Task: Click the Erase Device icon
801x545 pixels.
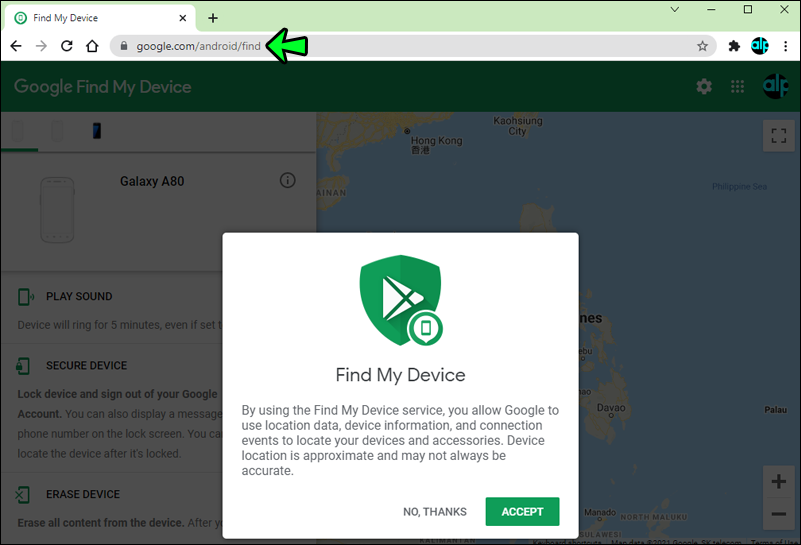Action: click(x=22, y=494)
